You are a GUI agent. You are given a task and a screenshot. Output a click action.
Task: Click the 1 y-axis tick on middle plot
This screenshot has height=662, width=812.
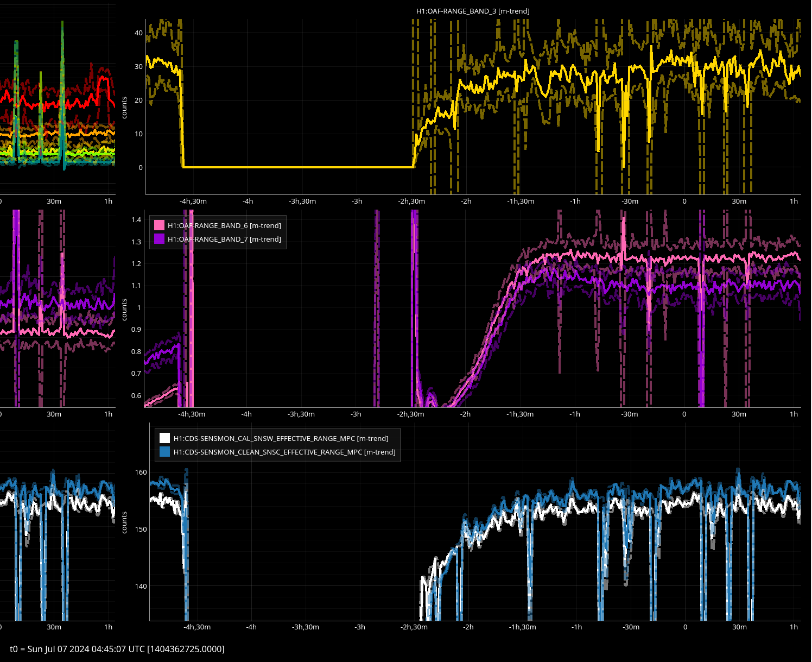(139, 307)
